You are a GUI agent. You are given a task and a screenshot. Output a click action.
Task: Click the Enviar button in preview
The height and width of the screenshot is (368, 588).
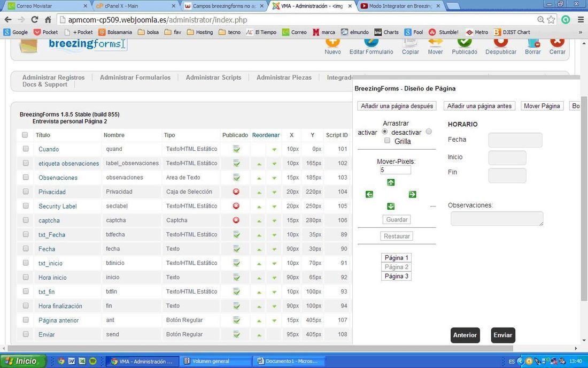coord(503,335)
